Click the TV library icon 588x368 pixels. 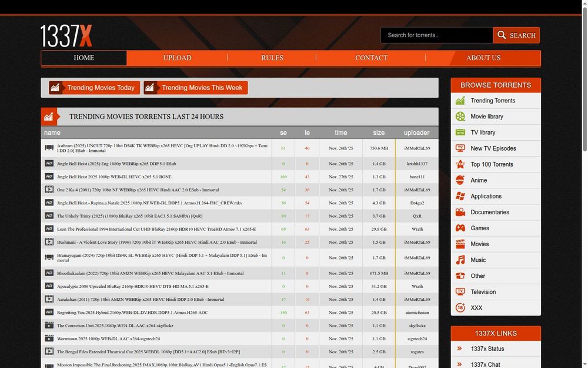460,132
